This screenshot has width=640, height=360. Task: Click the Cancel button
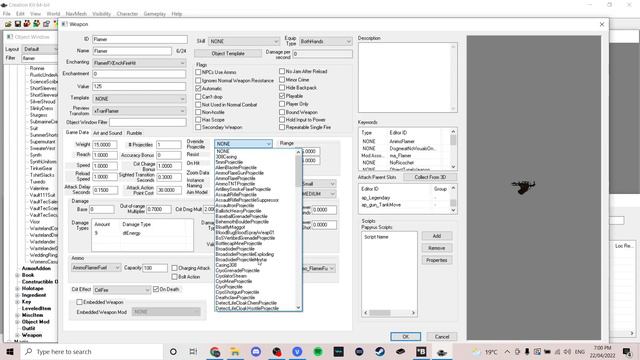click(442, 337)
